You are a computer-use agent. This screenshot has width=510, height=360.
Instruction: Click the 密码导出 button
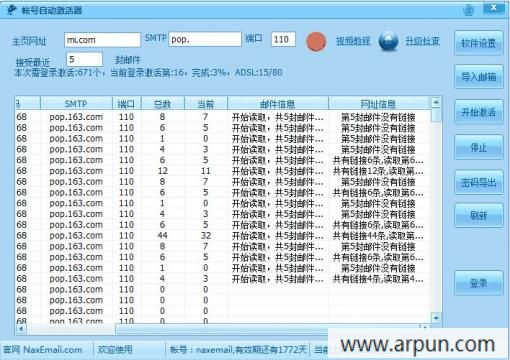(x=479, y=182)
